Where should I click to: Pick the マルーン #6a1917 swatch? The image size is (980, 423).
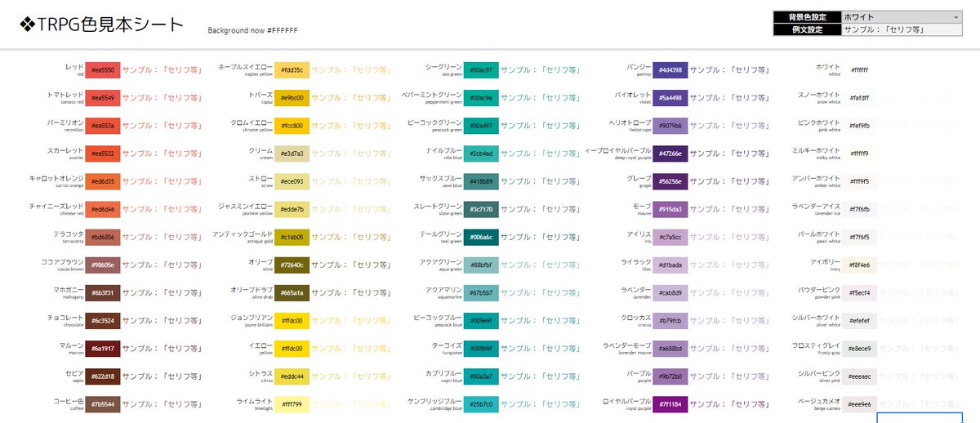103,348
